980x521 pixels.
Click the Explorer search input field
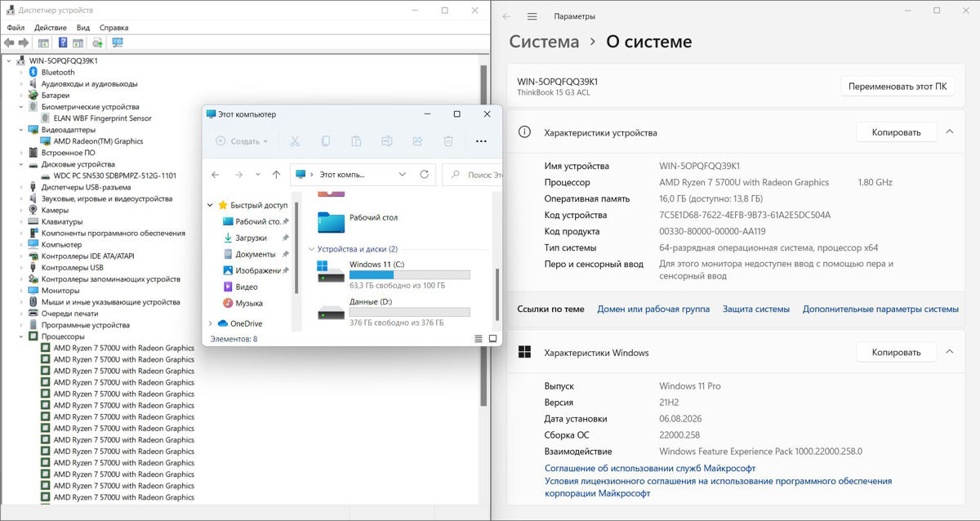click(473, 174)
